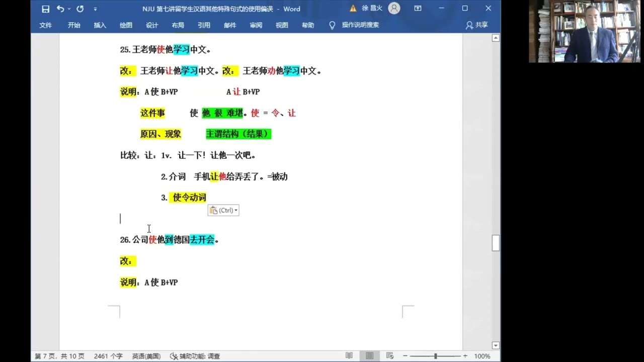Switch to the 开始 ribbon tab
This screenshot has width=644, height=362.
[74, 25]
